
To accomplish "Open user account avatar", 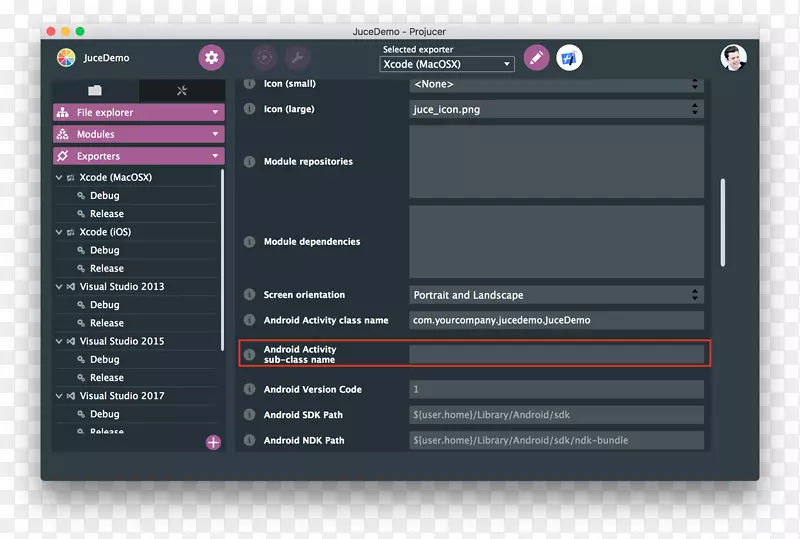I will (733, 58).
